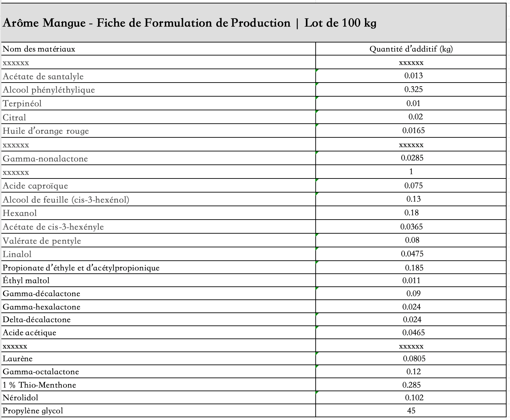Select the 'Propylène glycol' cell
510x420 pixels.
[x=158, y=410]
